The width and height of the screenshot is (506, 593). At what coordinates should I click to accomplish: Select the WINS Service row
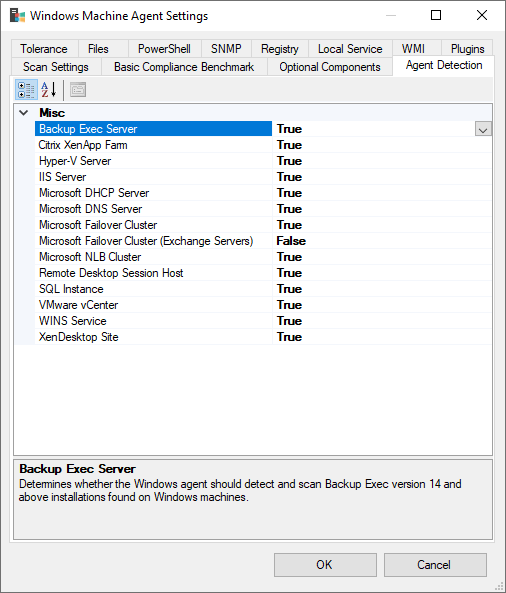pyautogui.click(x=154, y=321)
